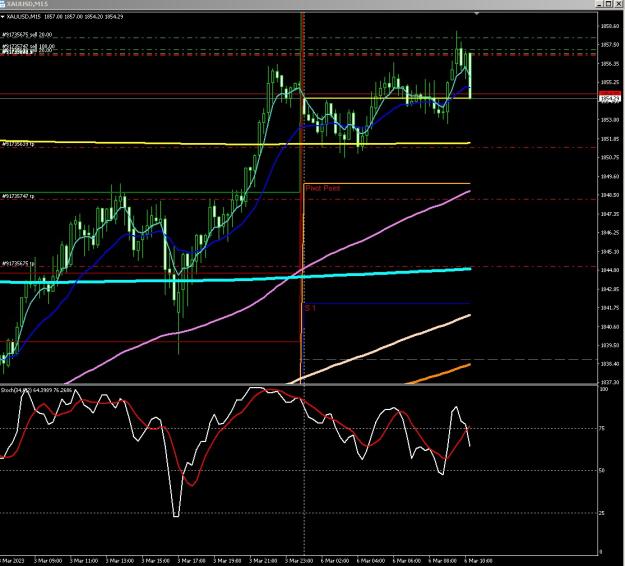
Task: Click the chart shift triangle marker at top
Action: click(476, 14)
